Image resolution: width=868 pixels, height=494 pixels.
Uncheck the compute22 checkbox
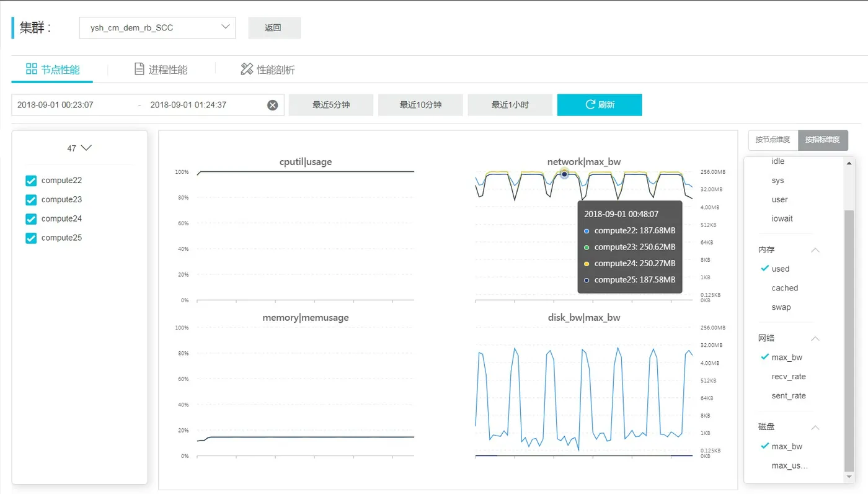point(31,181)
